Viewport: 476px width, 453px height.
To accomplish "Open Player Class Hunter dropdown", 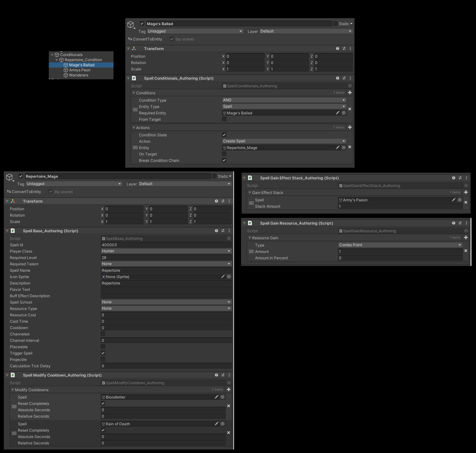I will pos(166,251).
